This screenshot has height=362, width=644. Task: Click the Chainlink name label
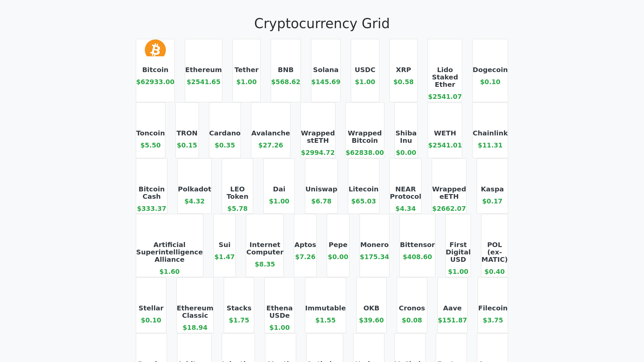point(490,133)
